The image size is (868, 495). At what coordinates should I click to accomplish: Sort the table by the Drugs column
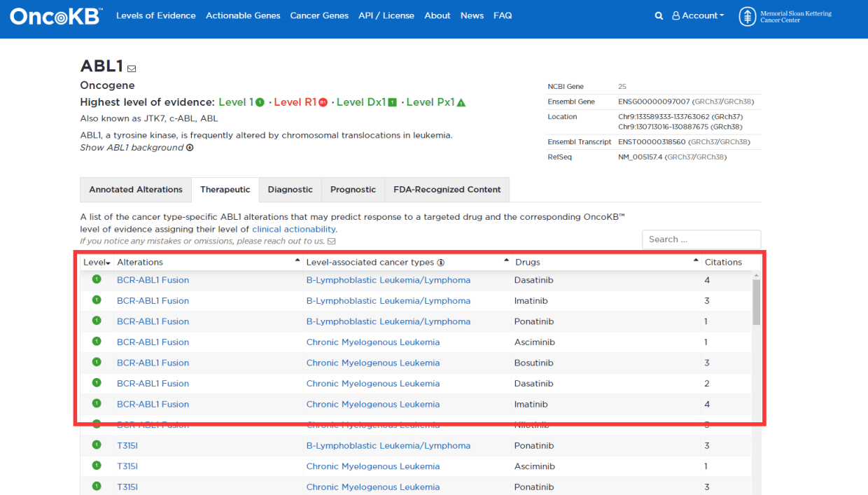click(608, 263)
